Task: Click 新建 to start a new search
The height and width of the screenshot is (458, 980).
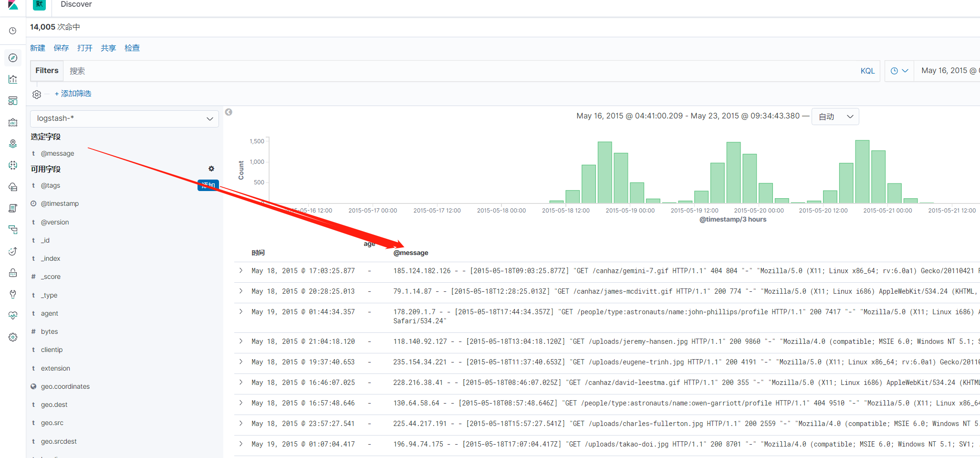Action: 38,48
